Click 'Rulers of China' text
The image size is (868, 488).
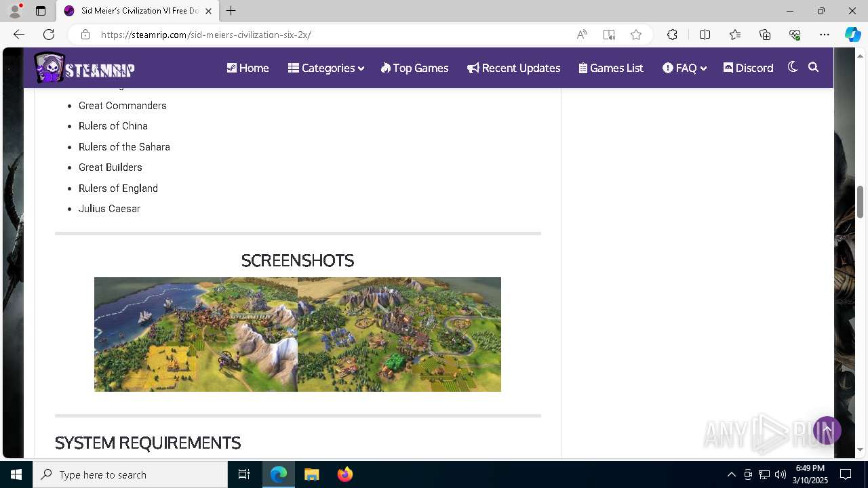(x=113, y=126)
